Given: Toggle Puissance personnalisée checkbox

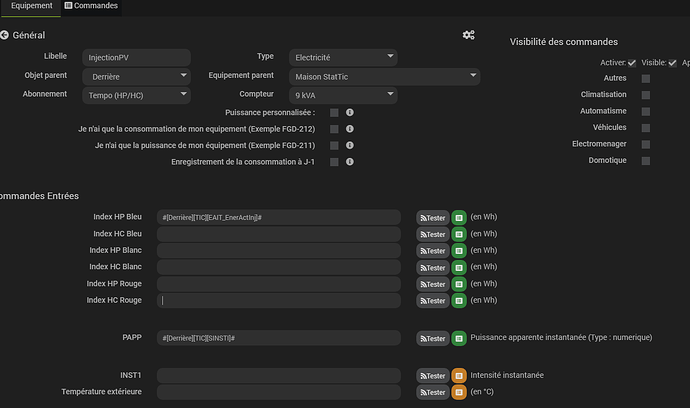Looking at the screenshot, I should [x=334, y=113].
